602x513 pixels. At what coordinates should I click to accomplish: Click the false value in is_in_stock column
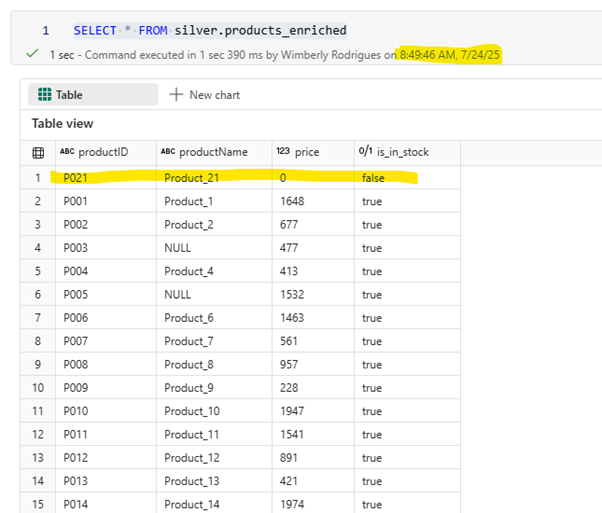[373, 178]
